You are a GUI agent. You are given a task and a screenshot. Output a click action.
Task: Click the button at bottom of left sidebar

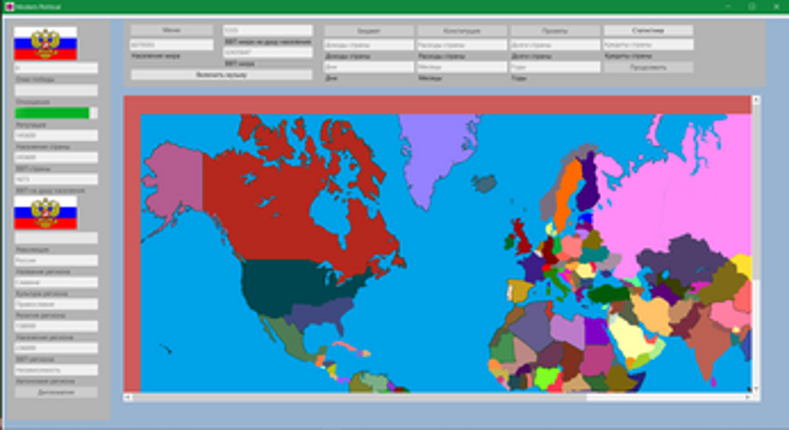[56, 393]
